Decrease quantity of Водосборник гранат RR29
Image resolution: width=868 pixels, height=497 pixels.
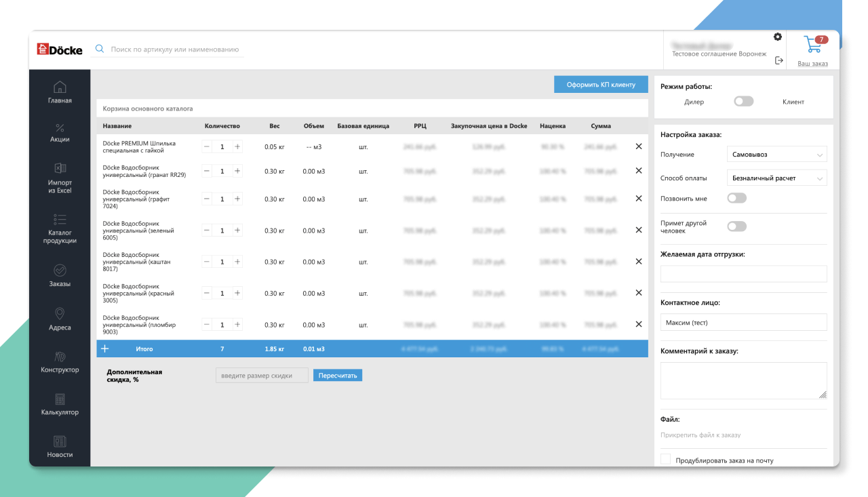pyautogui.click(x=208, y=171)
